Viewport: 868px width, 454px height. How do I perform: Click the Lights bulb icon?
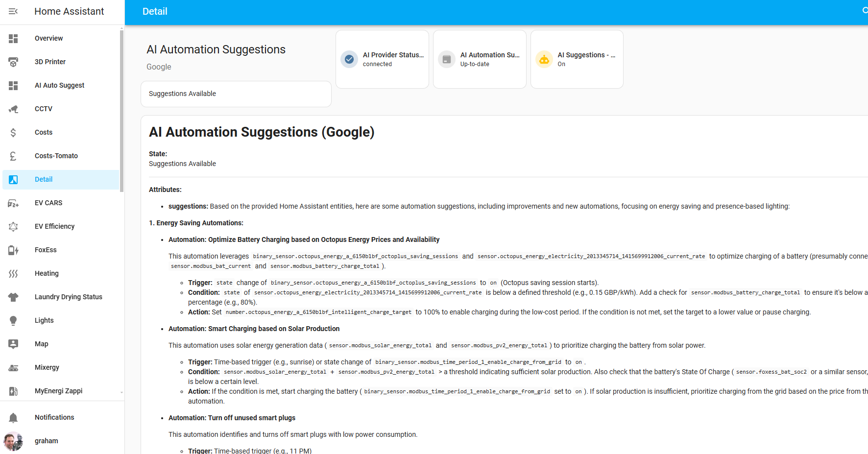point(13,321)
